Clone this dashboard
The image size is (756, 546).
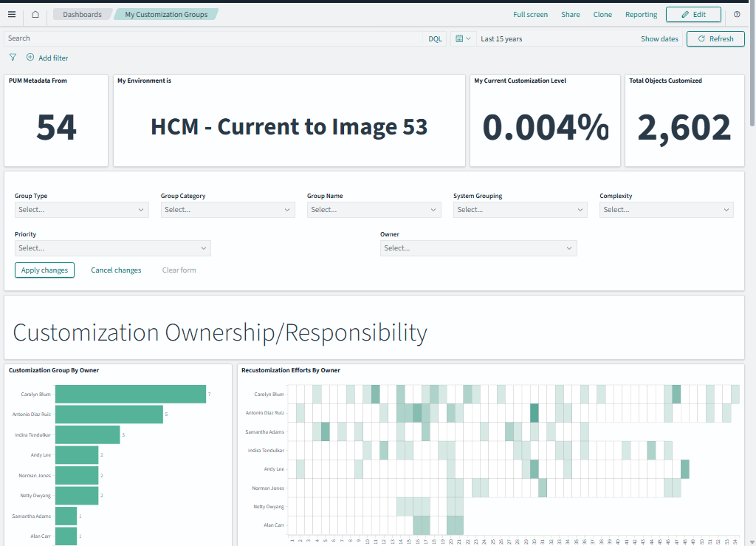click(x=602, y=15)
